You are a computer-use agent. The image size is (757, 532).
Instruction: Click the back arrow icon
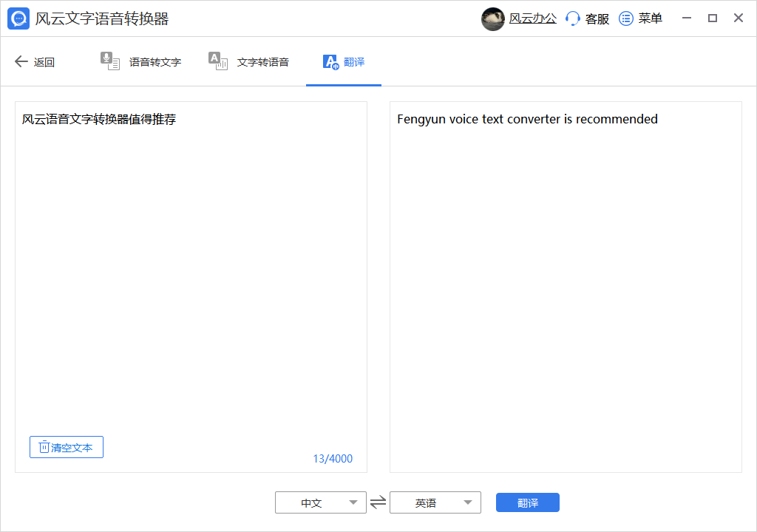(21, 61)
